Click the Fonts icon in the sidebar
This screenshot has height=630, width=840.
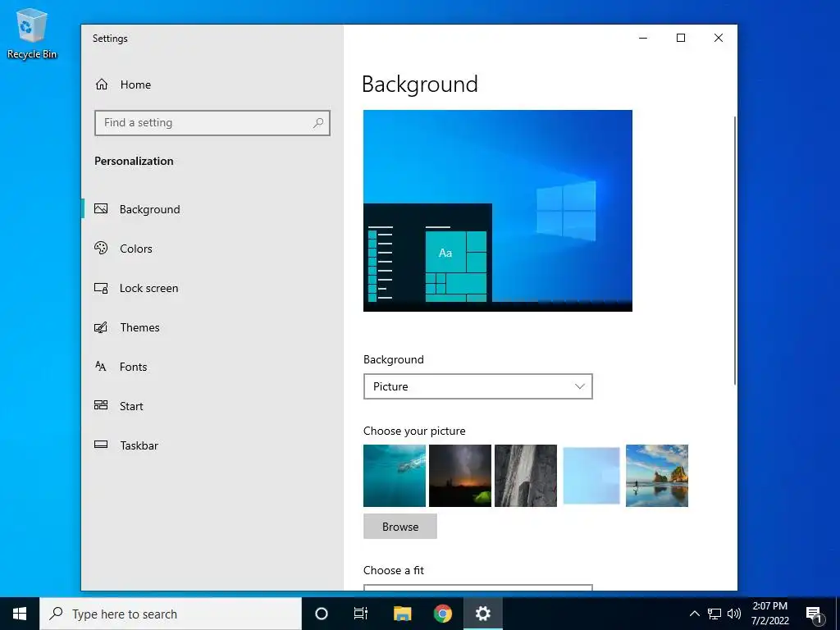[101, 367]
